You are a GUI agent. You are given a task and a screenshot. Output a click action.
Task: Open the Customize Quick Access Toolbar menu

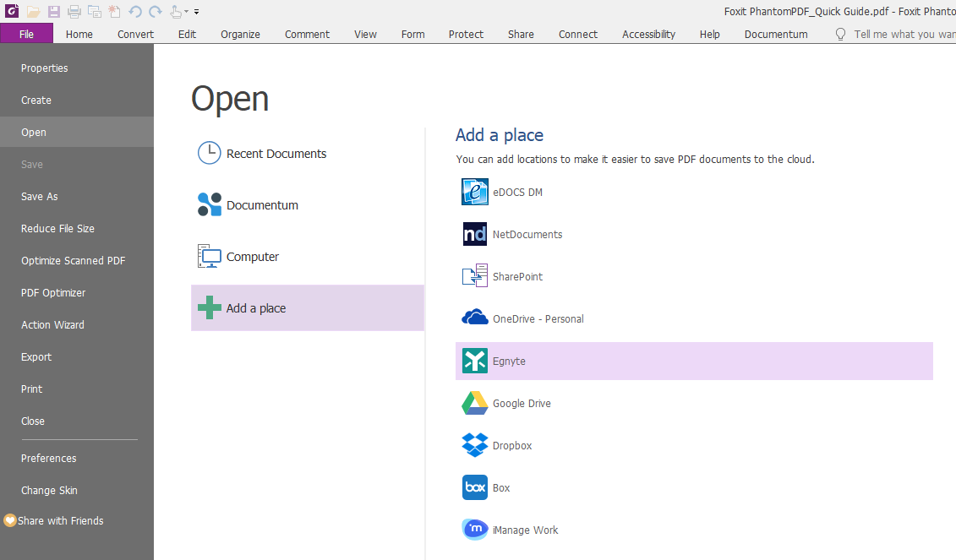click(x=197, y=11)
